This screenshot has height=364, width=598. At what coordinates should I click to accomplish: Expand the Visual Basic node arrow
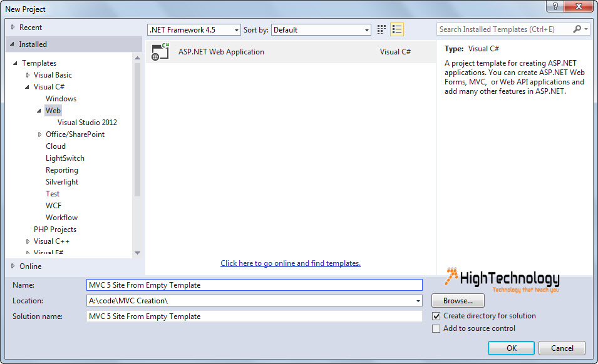point(28,75)
